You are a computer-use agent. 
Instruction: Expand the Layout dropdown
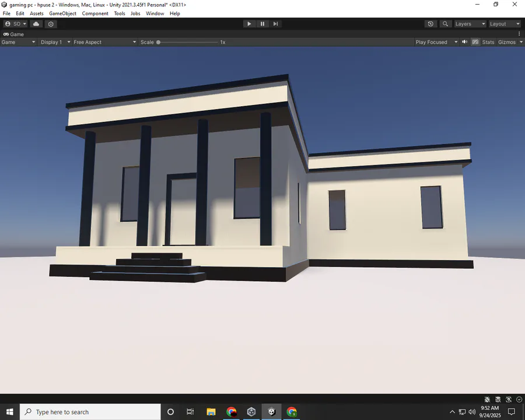click(x=505, y=24)
